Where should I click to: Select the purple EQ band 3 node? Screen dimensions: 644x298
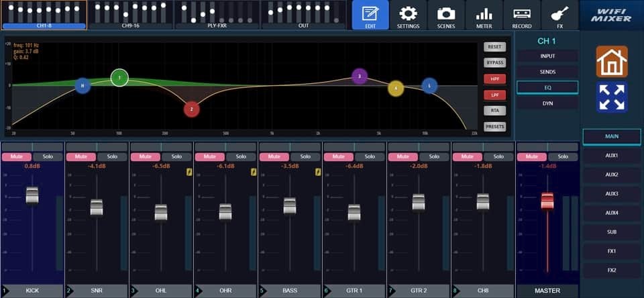(x=360, y=77)
